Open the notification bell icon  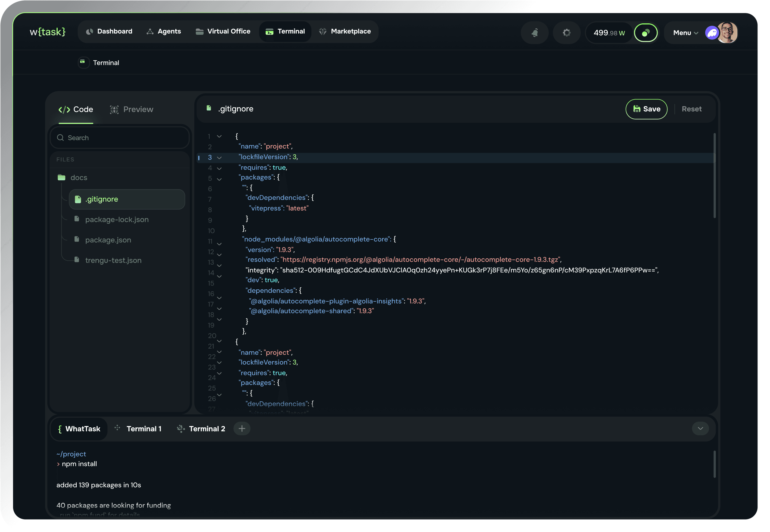click(535, 32)
